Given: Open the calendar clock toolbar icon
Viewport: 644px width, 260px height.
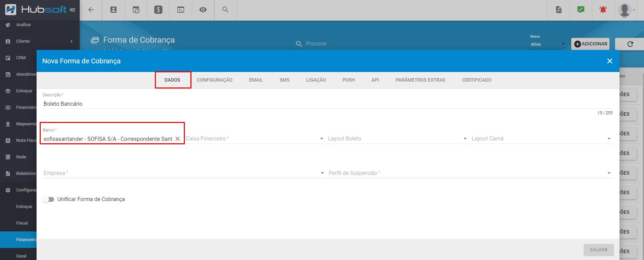Looking at the screenshot, I should 136,10.
